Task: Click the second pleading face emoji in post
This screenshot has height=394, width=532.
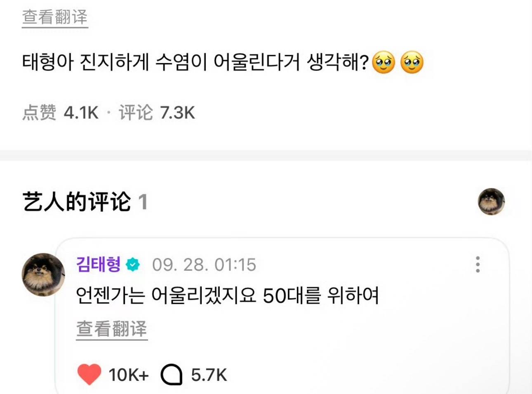Action: 412,63
